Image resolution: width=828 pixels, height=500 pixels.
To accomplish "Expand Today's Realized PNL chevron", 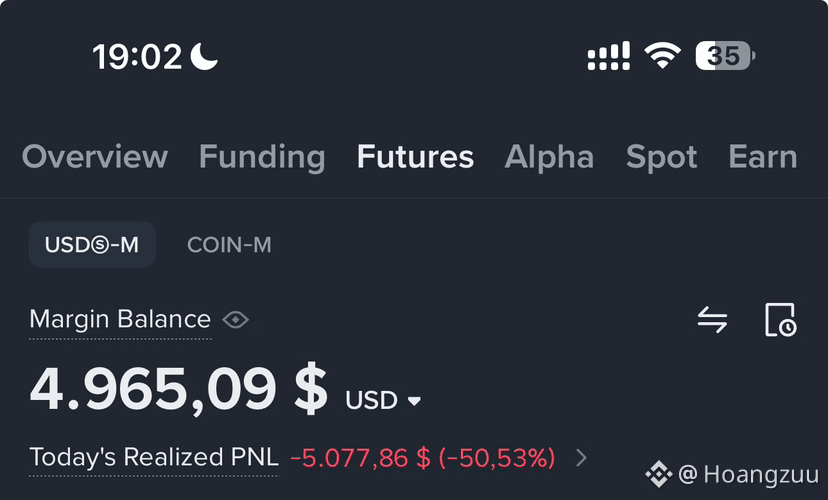I will 581,458.
